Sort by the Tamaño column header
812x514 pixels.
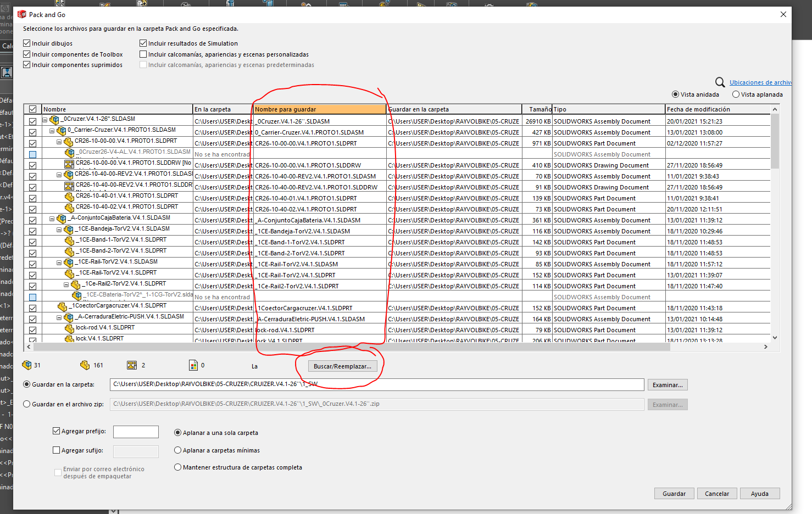(537, 109)
